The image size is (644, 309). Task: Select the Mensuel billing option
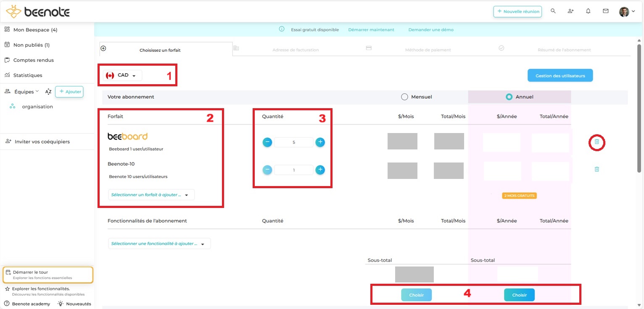click(405, 97)
